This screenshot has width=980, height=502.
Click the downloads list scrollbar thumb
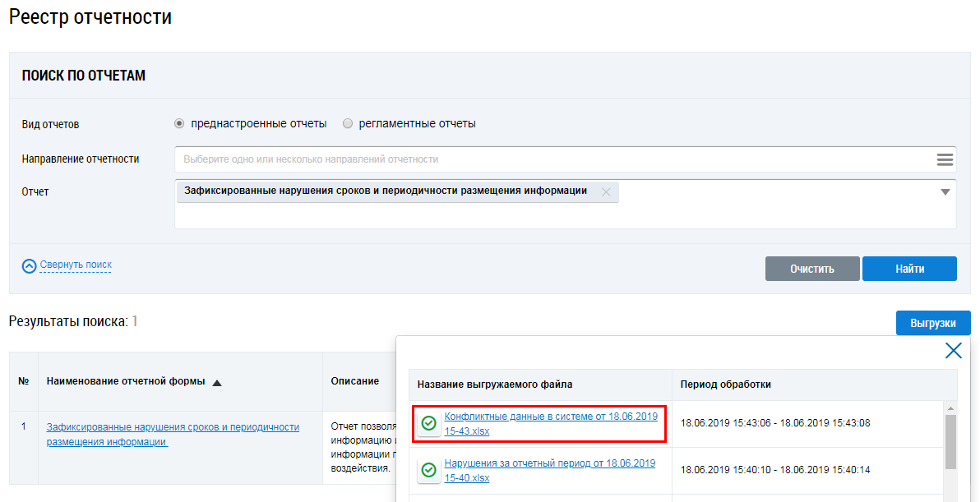[950, 442]
